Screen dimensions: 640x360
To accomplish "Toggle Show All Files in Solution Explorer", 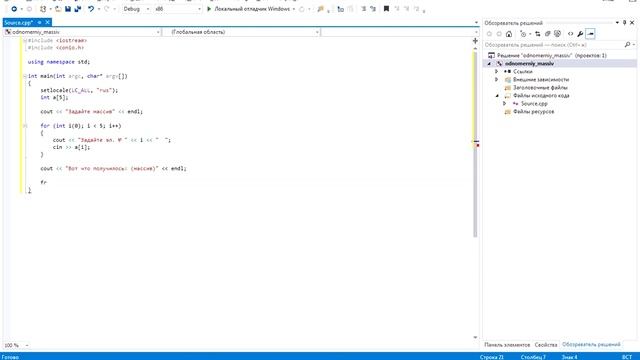I will 557,34.
